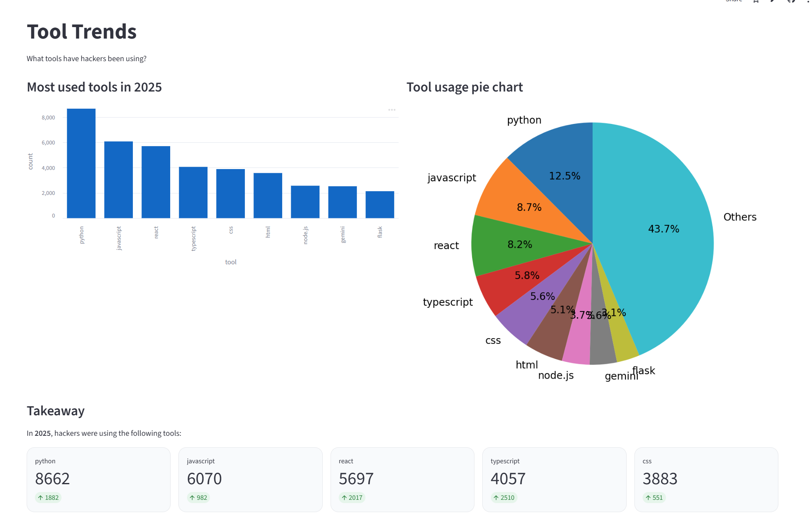812x515 pixels.
Task: Click the star favorite icon in top toolbar
Action: [756, 1]
